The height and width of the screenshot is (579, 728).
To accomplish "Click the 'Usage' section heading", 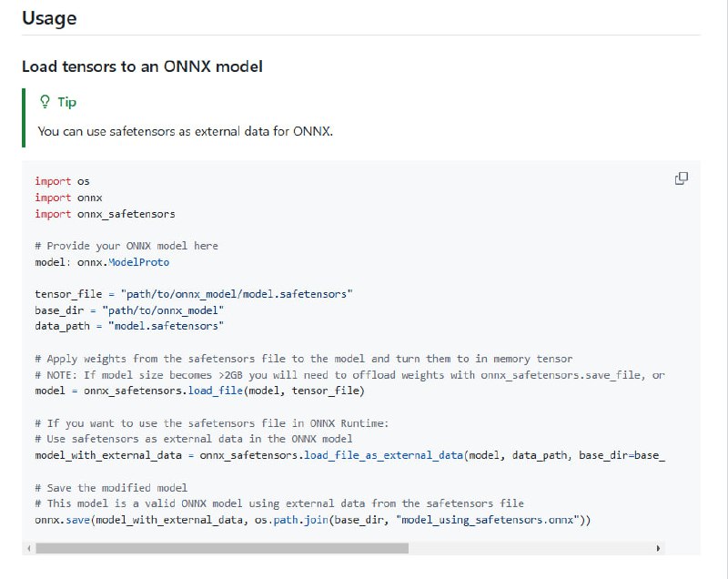I will pyautogui.click(x=49, y=17).
